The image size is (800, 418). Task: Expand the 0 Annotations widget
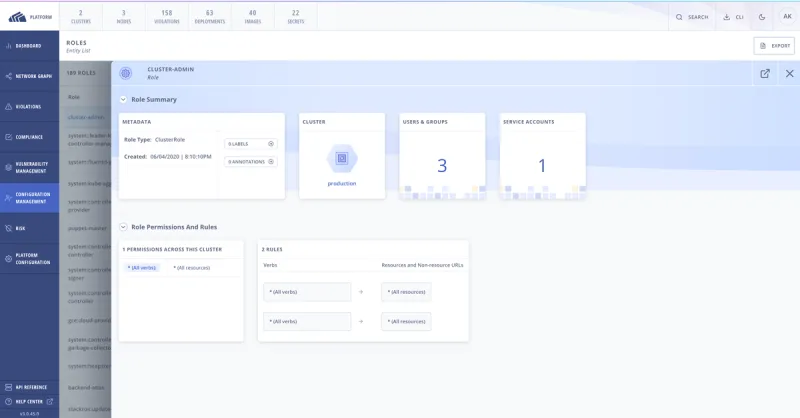pyautogui.click(x=250, y=161)
